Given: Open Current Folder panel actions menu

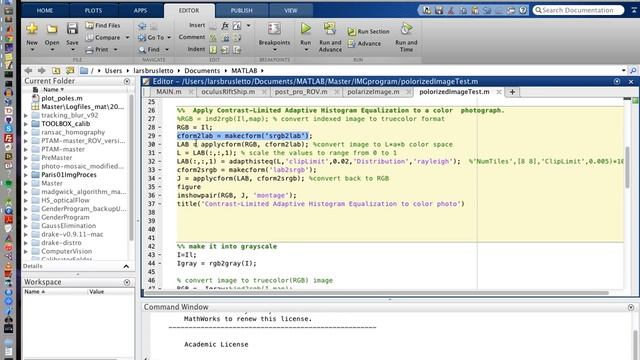Looking at the screenshot, I should [x=127, y=81].
